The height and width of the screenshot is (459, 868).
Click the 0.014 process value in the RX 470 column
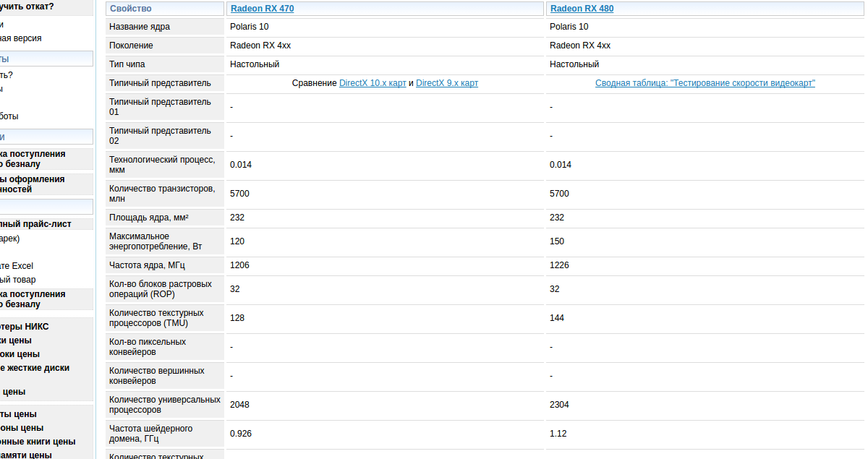click(x=241, y=165)
